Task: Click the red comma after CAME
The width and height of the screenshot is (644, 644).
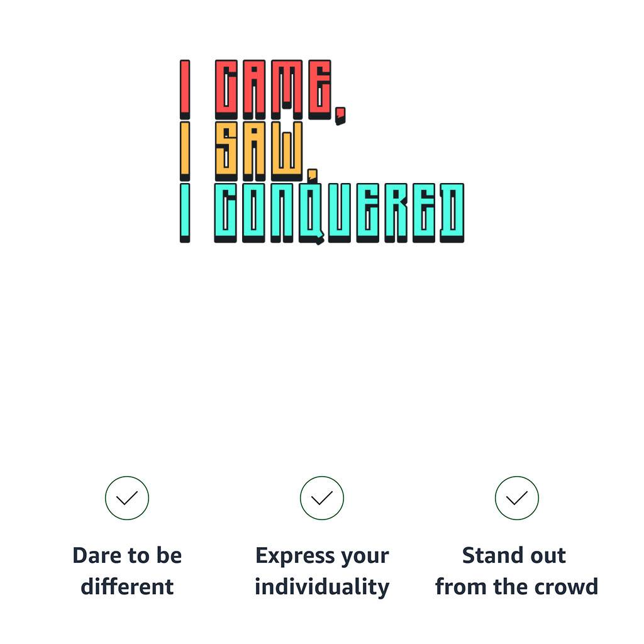Action: click(x=340, y=115)
